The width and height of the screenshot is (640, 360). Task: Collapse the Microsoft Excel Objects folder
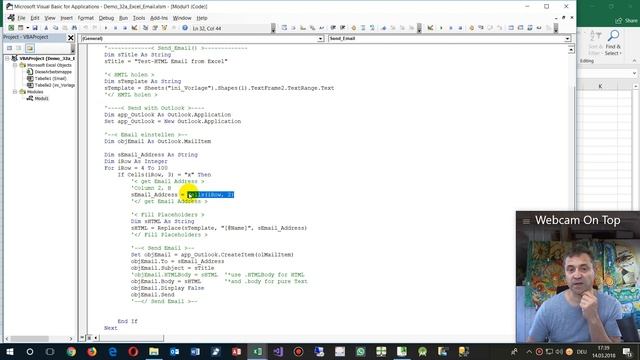[x=15, y=65]
